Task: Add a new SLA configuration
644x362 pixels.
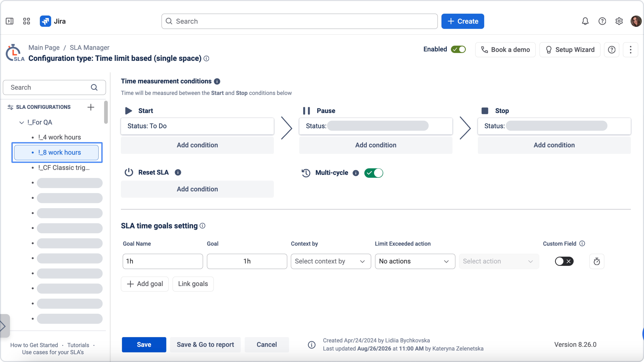Action: tap(91, 107)
